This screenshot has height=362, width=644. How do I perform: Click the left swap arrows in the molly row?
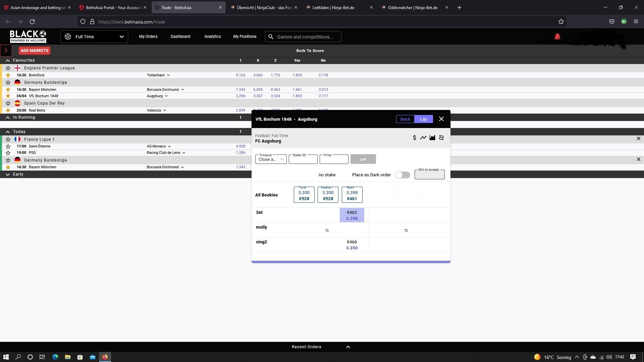(327, 230)
